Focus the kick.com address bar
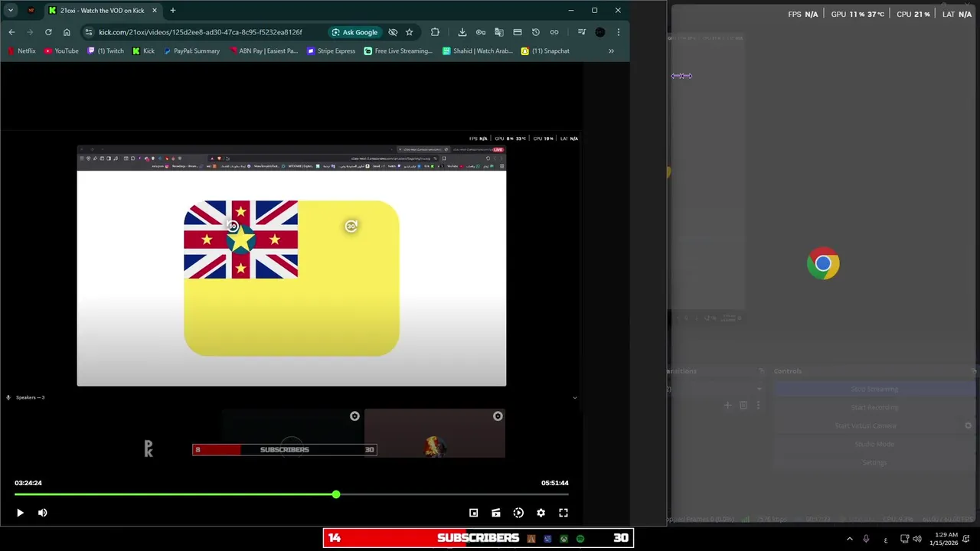 click(201, 32)
